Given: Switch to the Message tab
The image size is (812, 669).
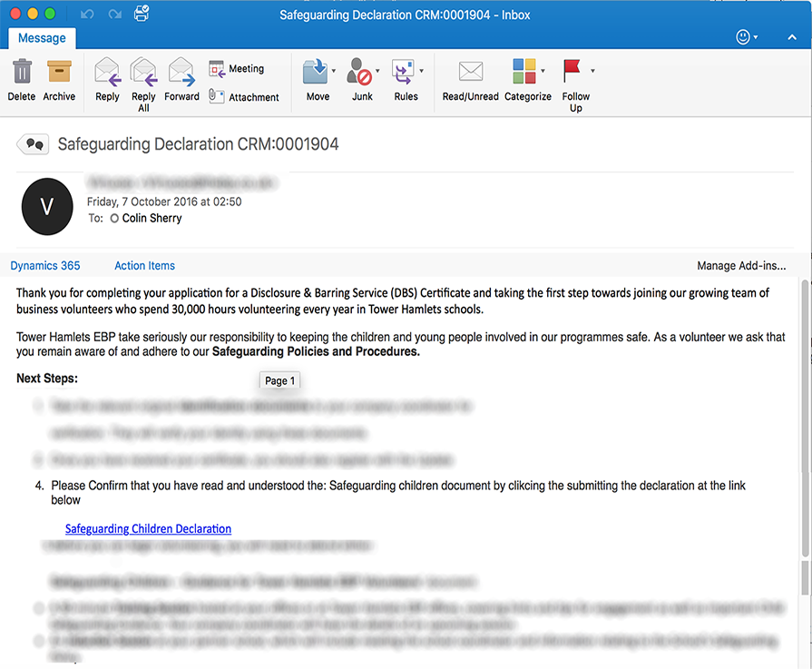Looking at the screenshot, I should (x=41, y=38).
